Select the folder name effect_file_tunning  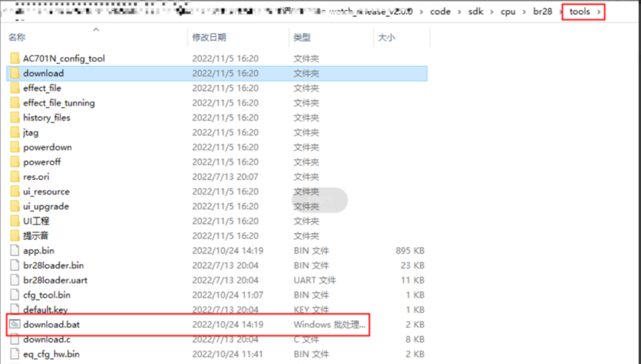pos(59,103)
